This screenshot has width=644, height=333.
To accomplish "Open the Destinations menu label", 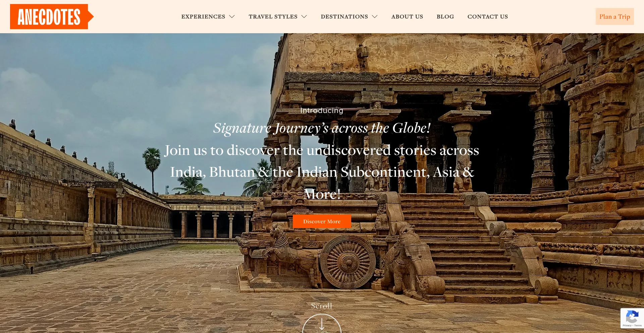I will (x=344, y=16).
